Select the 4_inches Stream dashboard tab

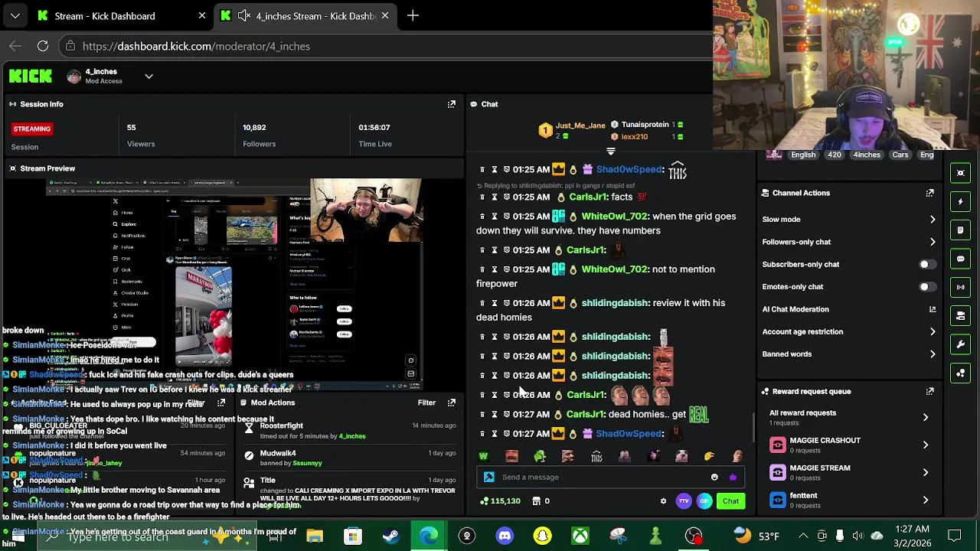point(304,15)
